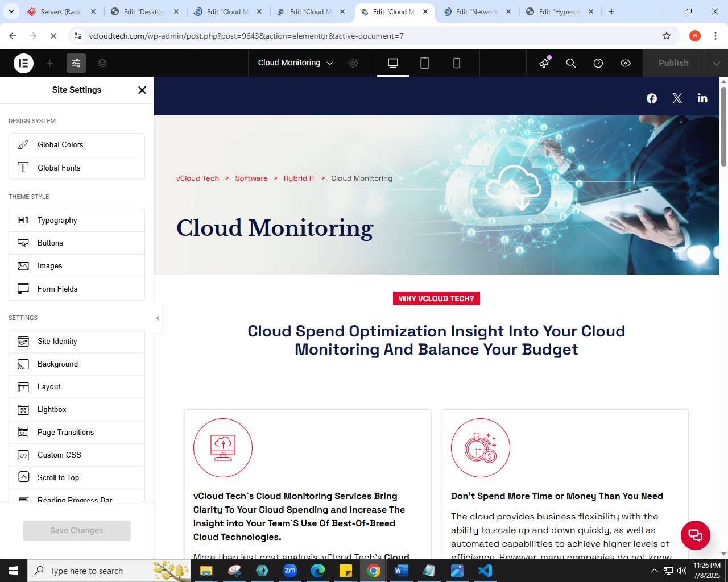728x582 pixels.
Task: Open Site Identity settings
Action: pyautogui.click(x=77, y=342)
